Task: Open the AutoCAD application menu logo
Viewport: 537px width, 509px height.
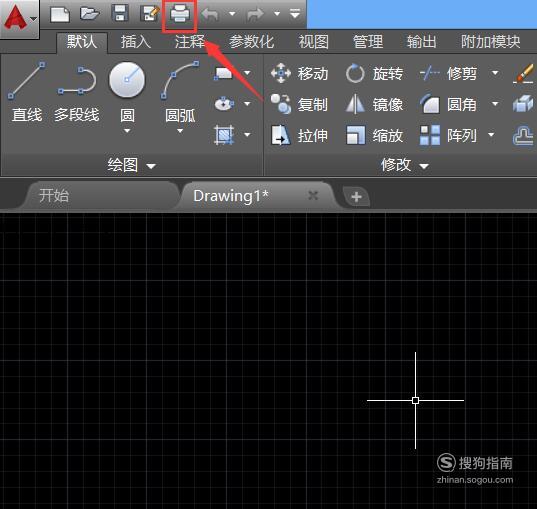Action: coord(20,18)
